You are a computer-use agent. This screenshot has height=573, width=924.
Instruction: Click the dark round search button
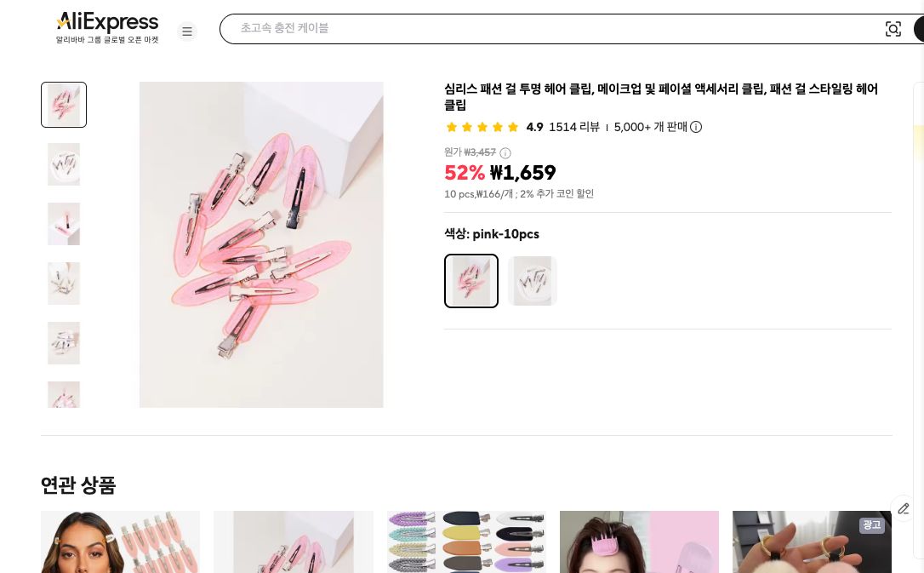[x=921, y=29]
